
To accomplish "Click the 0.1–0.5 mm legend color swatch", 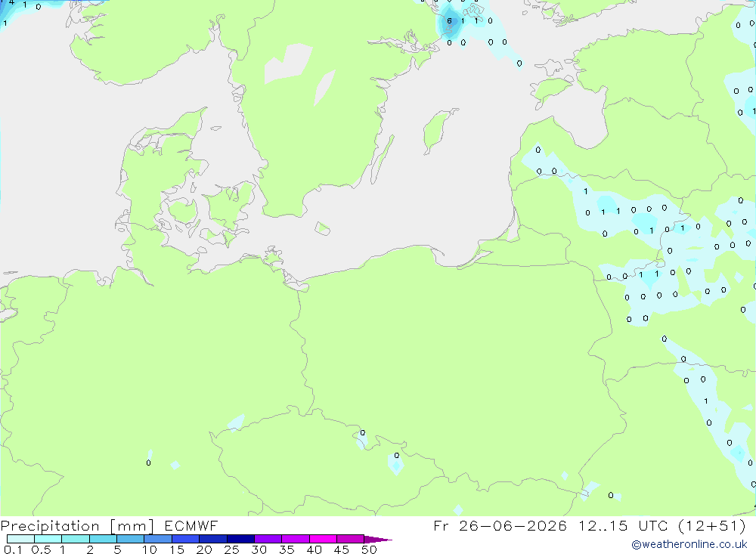I will tap(20, 539).
